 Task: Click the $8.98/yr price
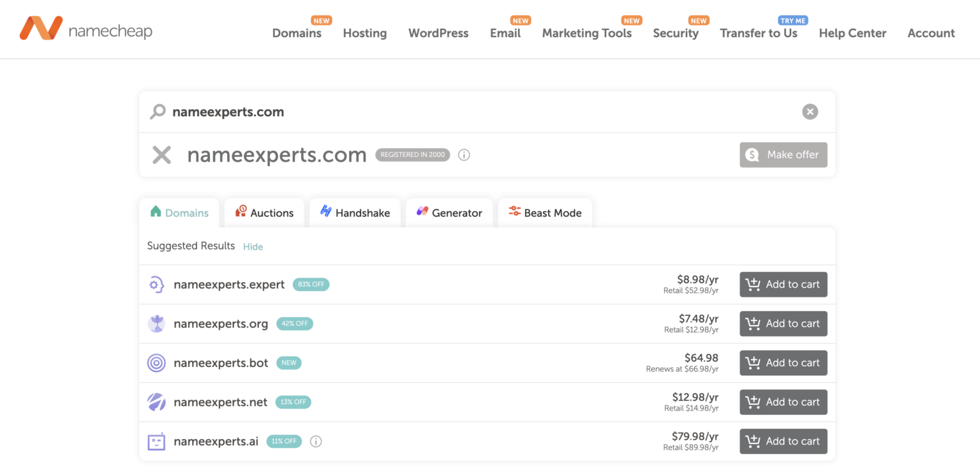[698, 279]
